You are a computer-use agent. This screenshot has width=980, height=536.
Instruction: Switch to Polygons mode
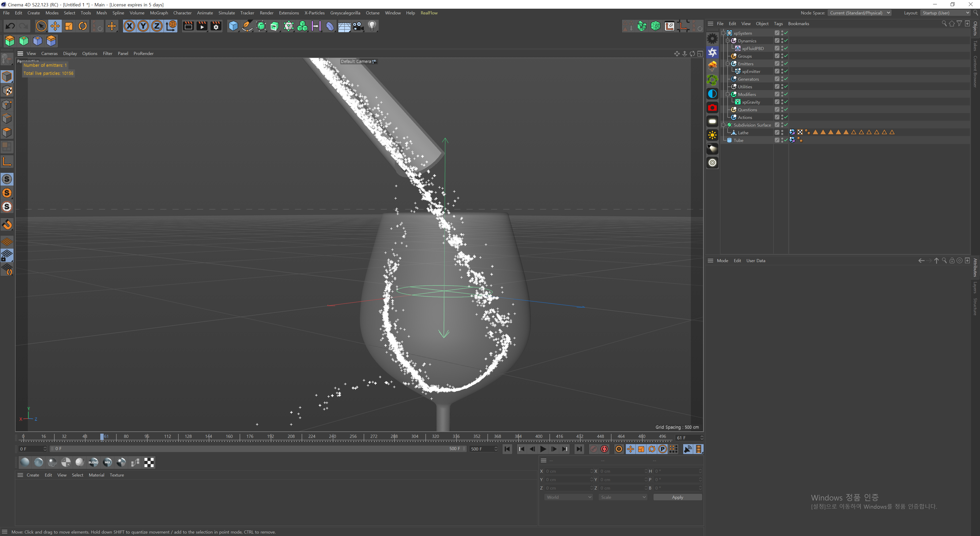coord(7,132)
